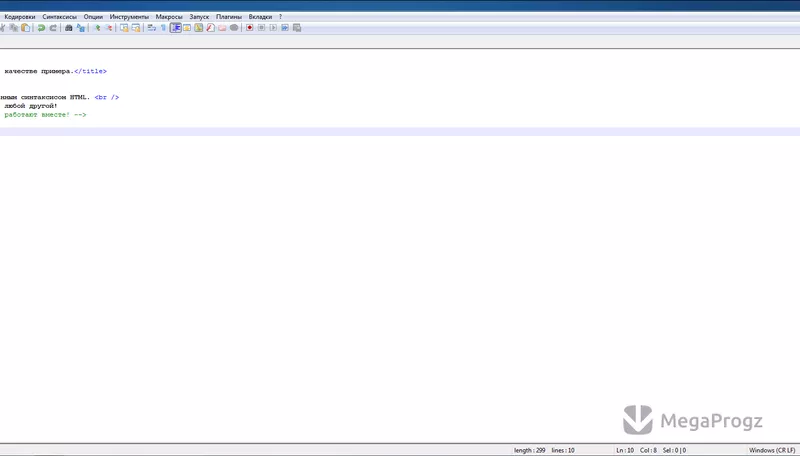Image resolution: width=800 pixels, height=456 pixels.
Task: Click the green comment 'работают вместе! -->'
Action: pyautogui.click(x=45, y=115)
